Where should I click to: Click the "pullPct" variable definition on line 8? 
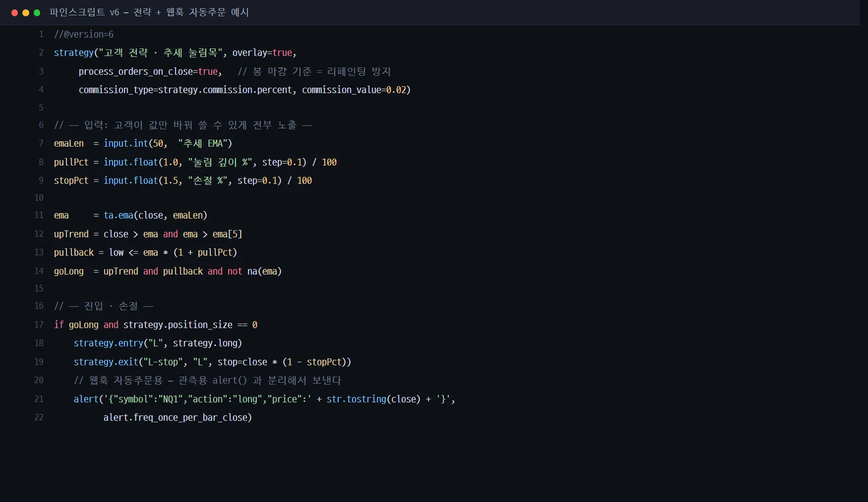click(71, 162)
